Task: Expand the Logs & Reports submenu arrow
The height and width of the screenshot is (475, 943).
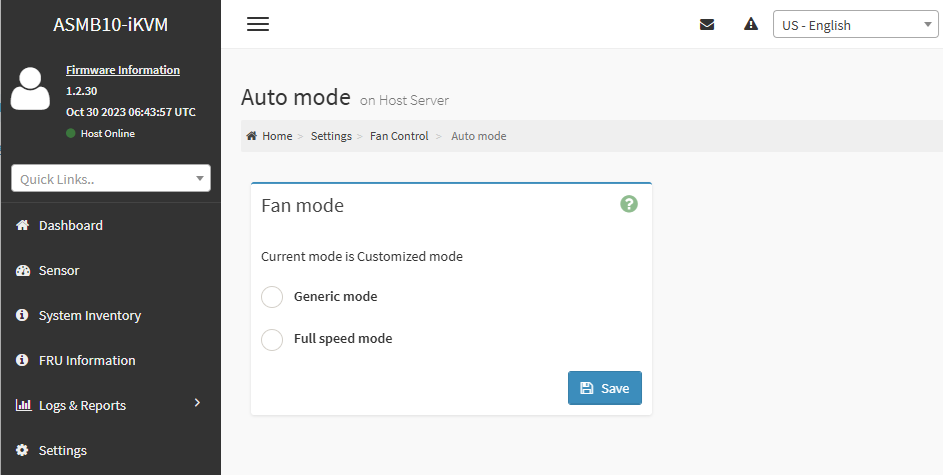Action: click(197, 403)
